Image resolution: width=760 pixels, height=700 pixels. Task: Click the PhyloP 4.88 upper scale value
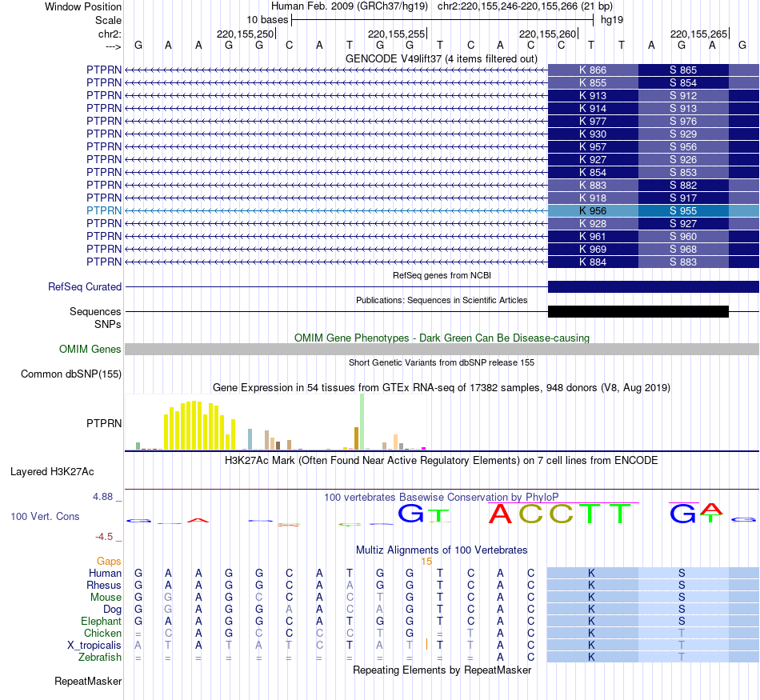[x=102, y=497]
